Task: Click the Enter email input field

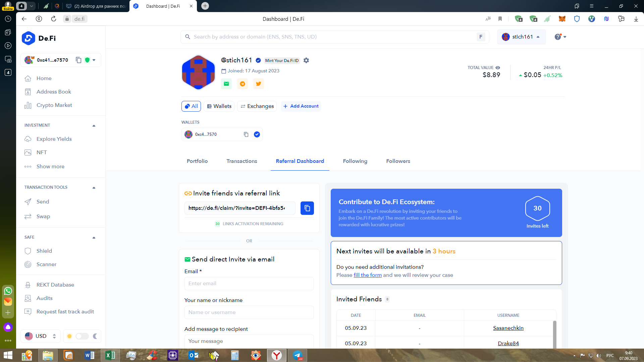Action: point(249,284)
